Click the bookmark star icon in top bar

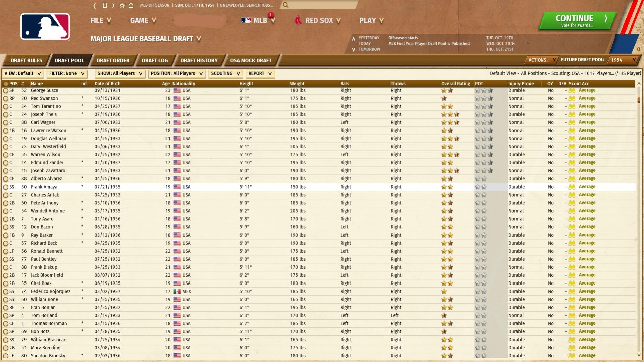click(122, 5)
